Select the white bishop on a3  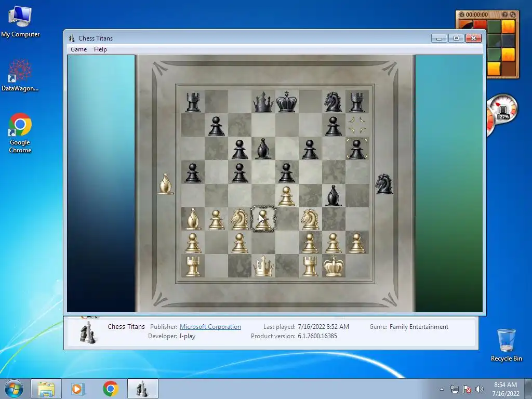point(193,219)
